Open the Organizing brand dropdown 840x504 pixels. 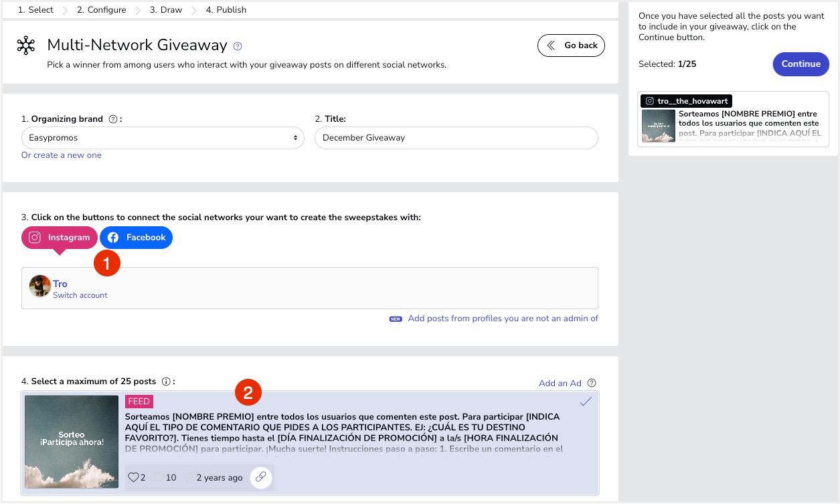click(163, 138)
